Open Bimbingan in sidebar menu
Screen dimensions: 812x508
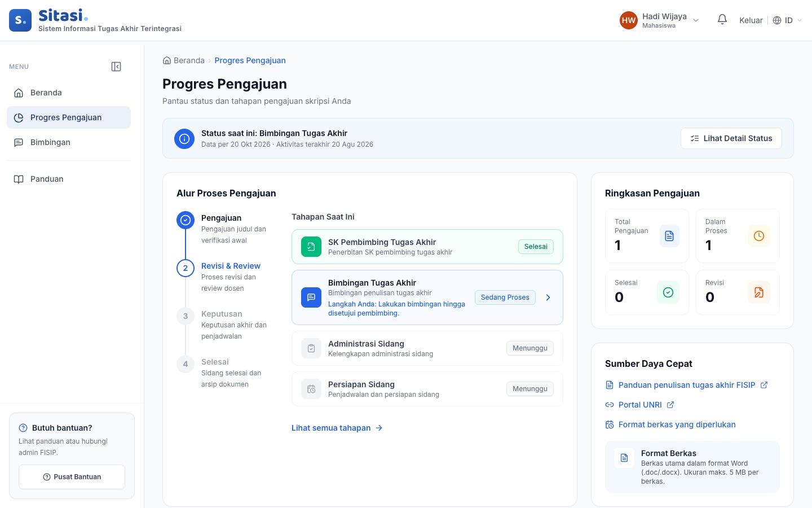(x=69, y=142)
